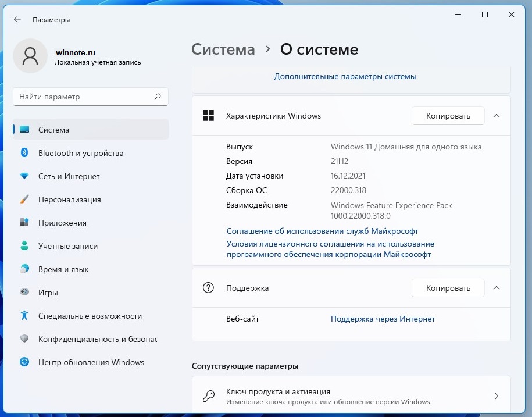Viewport: 532px width, 417px height.
Task: Expand Ключ продукта и активация
Action: pyautogui.click(x=352, y=395)
